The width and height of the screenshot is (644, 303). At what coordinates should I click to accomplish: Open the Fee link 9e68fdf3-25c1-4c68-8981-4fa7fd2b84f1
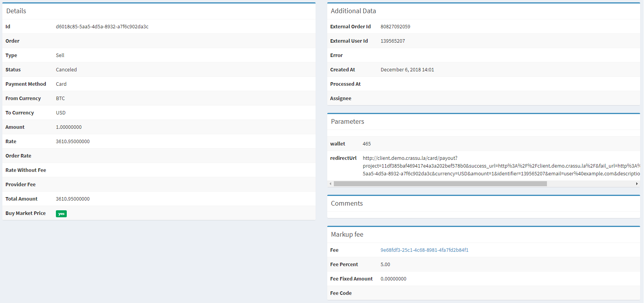click(424, 250)
